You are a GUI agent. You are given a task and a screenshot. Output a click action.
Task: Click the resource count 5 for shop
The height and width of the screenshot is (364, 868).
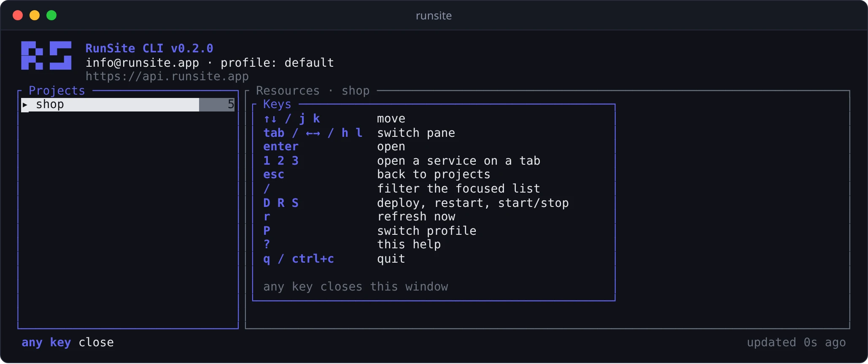[231, 104]
